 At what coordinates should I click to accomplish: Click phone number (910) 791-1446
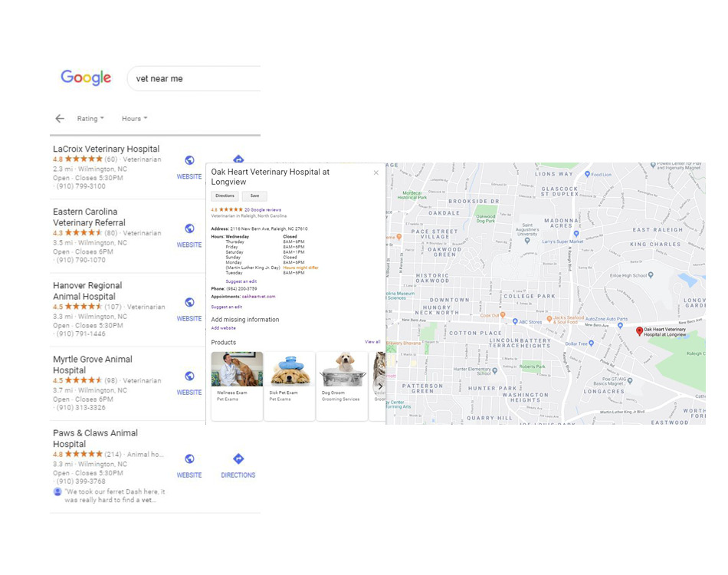click(80, 334)
